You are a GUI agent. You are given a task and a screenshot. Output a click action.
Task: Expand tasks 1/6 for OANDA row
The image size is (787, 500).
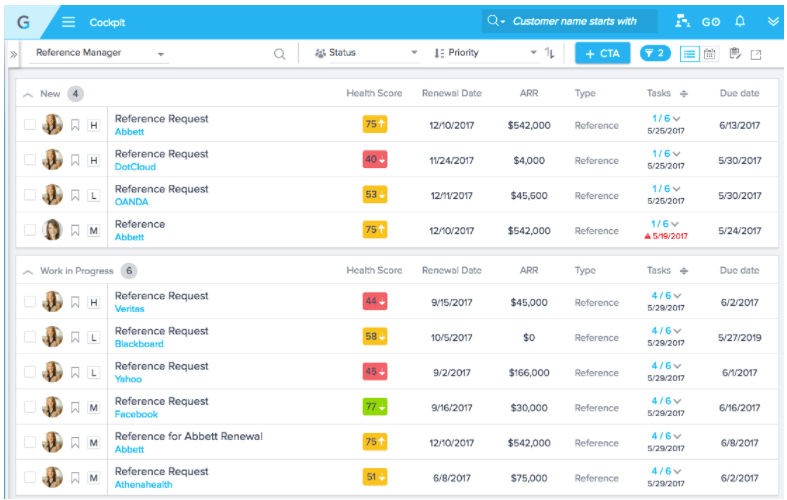click(665, 189)
